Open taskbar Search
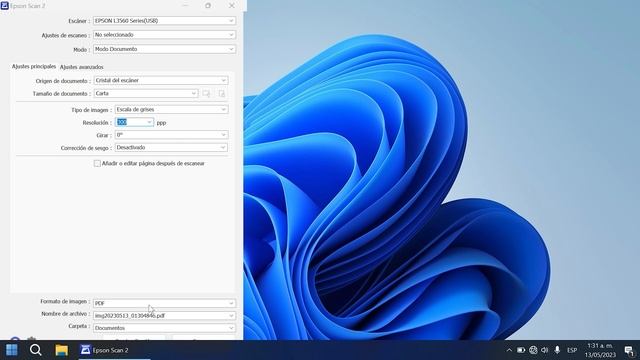Image resolution: width=640 pixels, height=360 pixels. point(36,350)
